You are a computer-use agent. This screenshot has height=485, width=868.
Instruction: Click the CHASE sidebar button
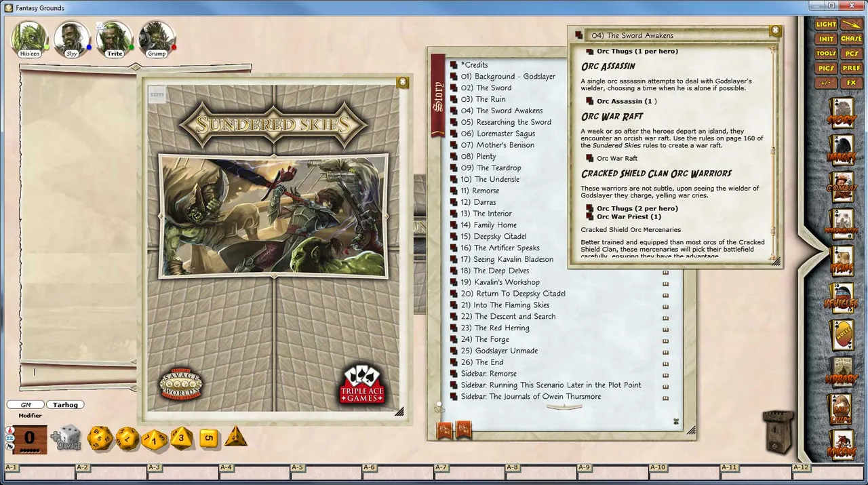coord(851,39)
